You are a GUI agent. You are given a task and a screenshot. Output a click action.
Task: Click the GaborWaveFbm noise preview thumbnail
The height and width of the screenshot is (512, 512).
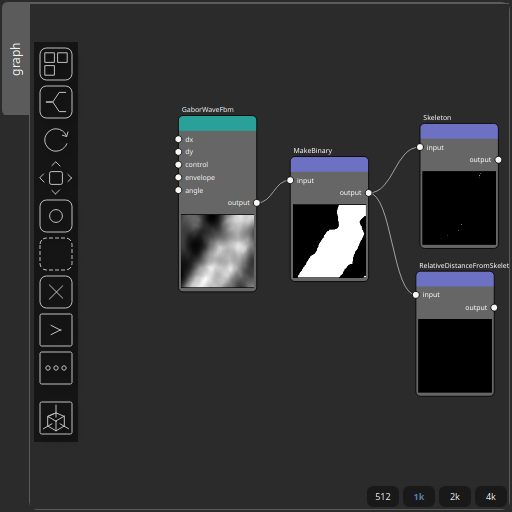pyautogui.click(x=218, y=251)
